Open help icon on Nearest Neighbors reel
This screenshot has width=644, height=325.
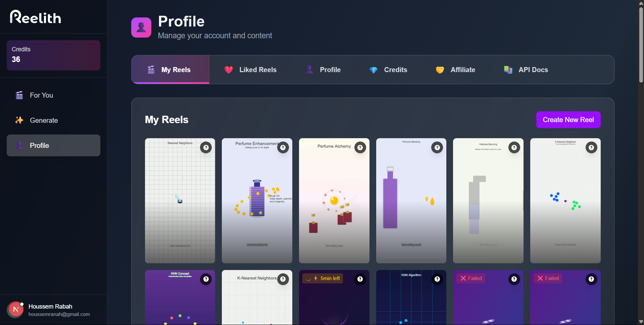206,148
